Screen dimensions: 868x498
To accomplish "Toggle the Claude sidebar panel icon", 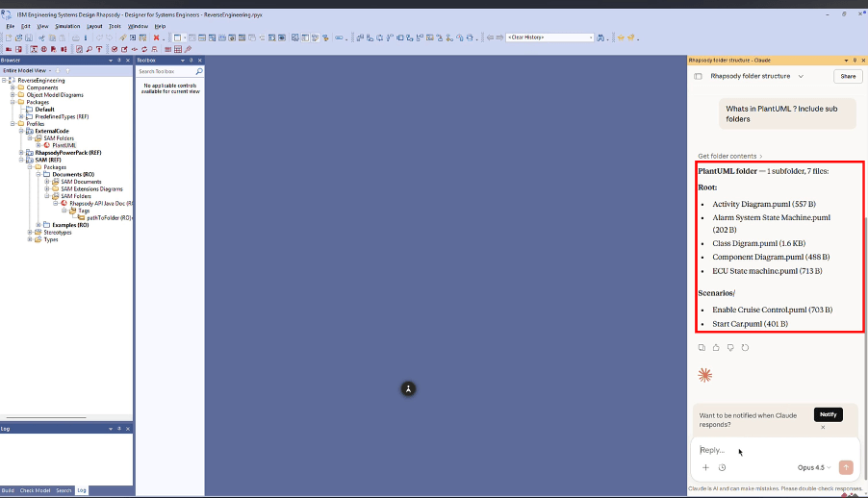I will (x=698, y=76).
